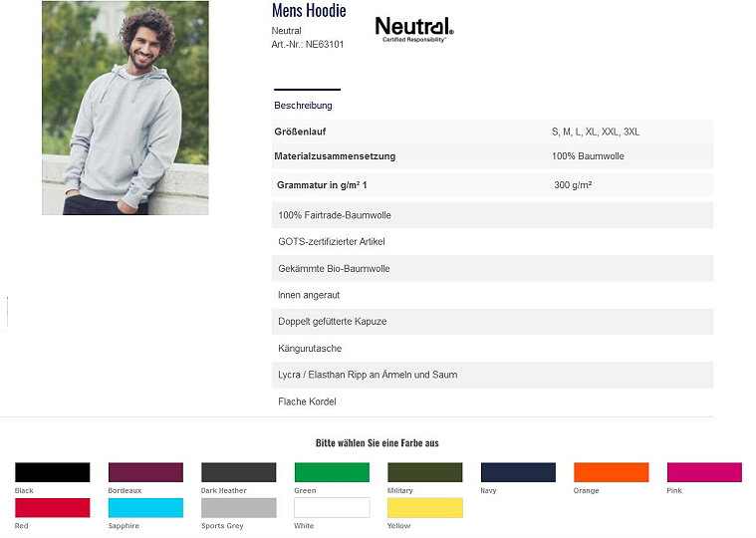Click the Gekämmte Bio-Baumwolle row

click(492, 269)
